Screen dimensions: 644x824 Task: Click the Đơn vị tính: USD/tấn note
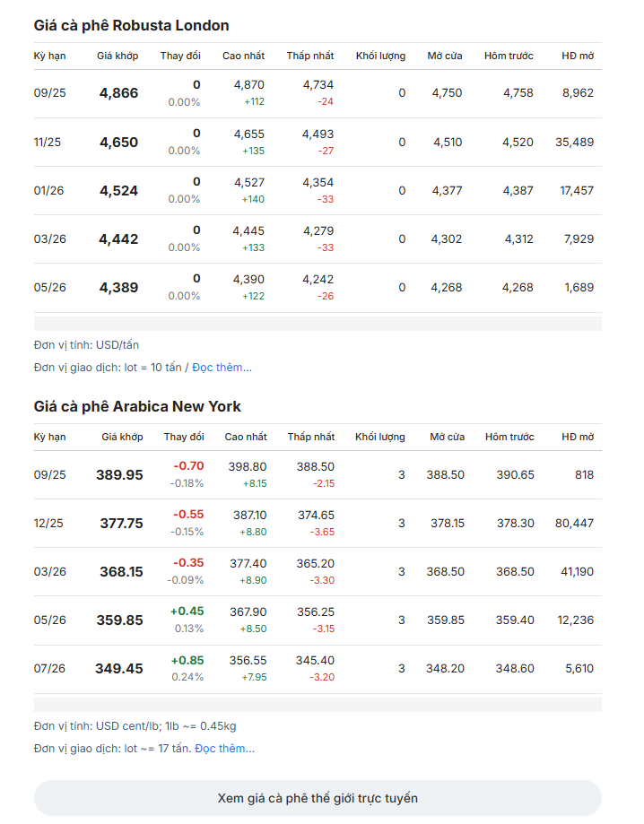[86, 344]
